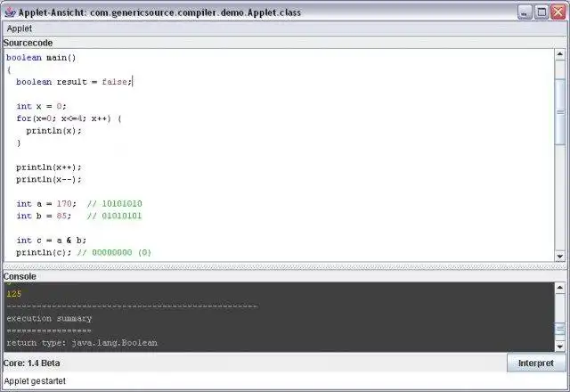
Task: Close the Applet-Ansicht window
Action: (x=558, y=12)
